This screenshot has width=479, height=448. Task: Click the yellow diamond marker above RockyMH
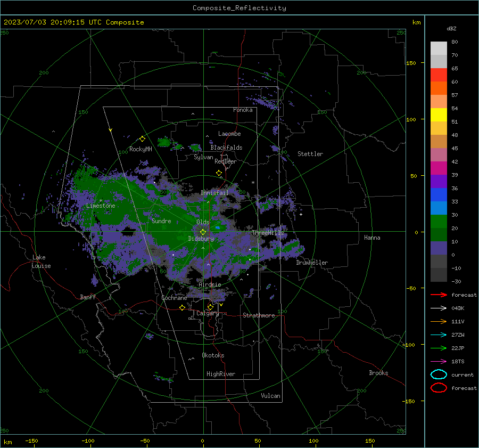pyautogui.click(x=142, y=139)
